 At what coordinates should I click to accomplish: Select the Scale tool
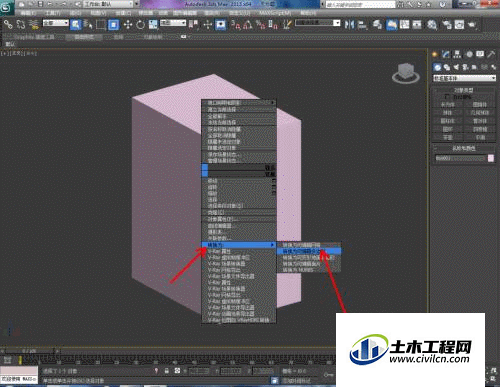(153, 24)
